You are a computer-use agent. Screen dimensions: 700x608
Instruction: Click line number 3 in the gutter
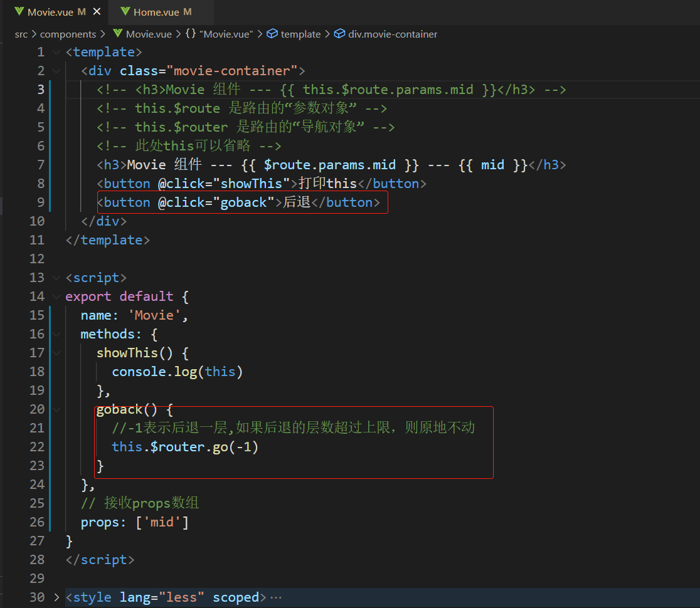pyautogui.click(x=41, y=90)
